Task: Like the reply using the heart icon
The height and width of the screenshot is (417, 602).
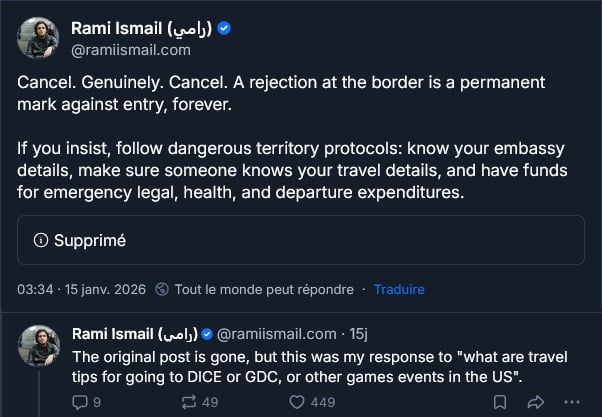Action: pos(296,402)
